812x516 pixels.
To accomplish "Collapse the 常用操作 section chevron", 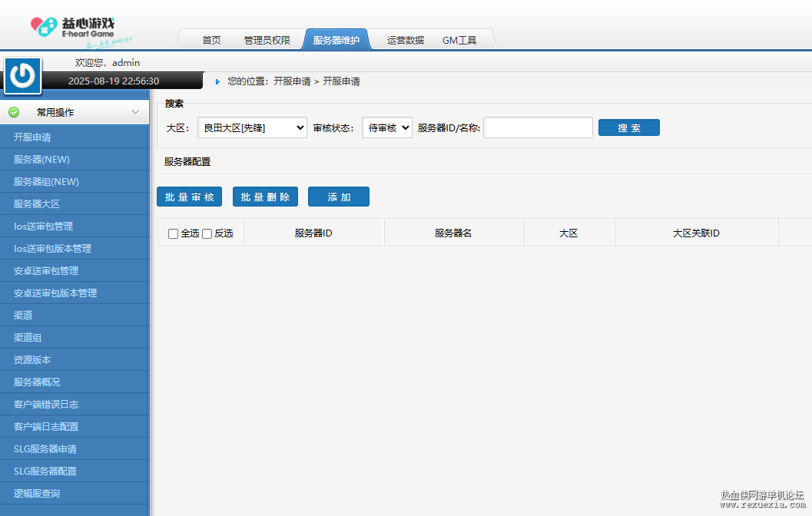I will coord(135,112).
